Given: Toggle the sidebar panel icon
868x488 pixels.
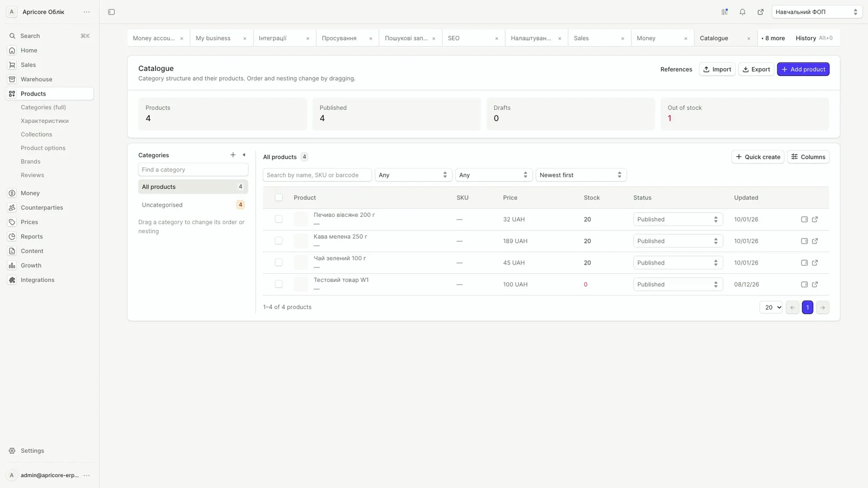Looking at the screenshot, I should click(111, 12).
